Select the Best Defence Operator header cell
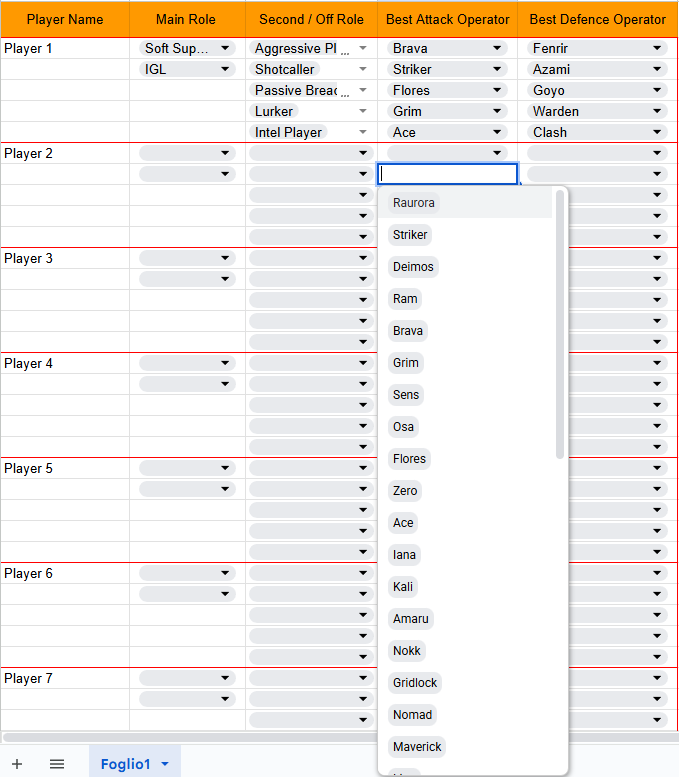 (597, 19)
